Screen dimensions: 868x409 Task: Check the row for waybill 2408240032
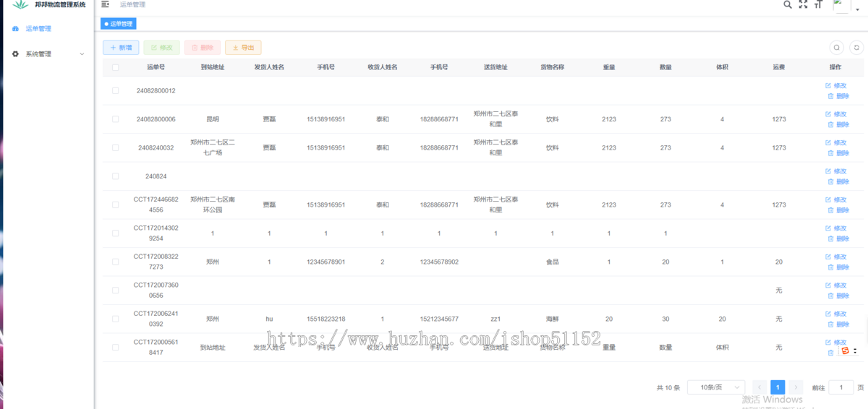(x=115, y=147)
